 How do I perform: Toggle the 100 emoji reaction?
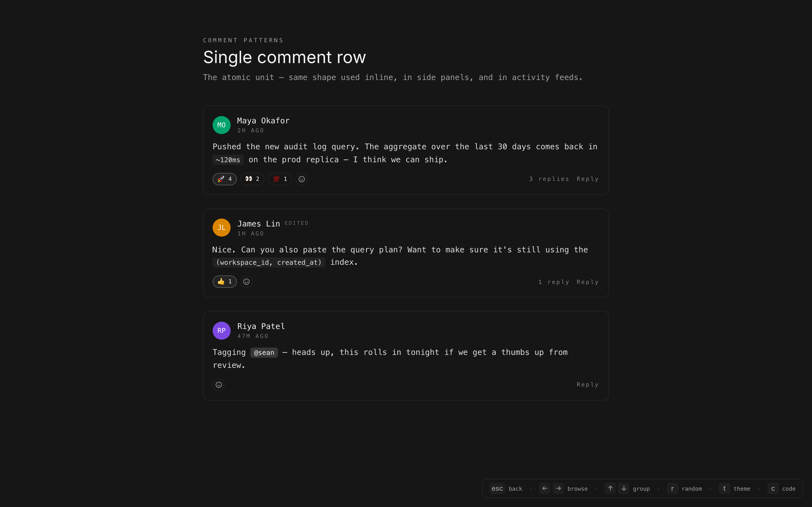coord(280,179)
